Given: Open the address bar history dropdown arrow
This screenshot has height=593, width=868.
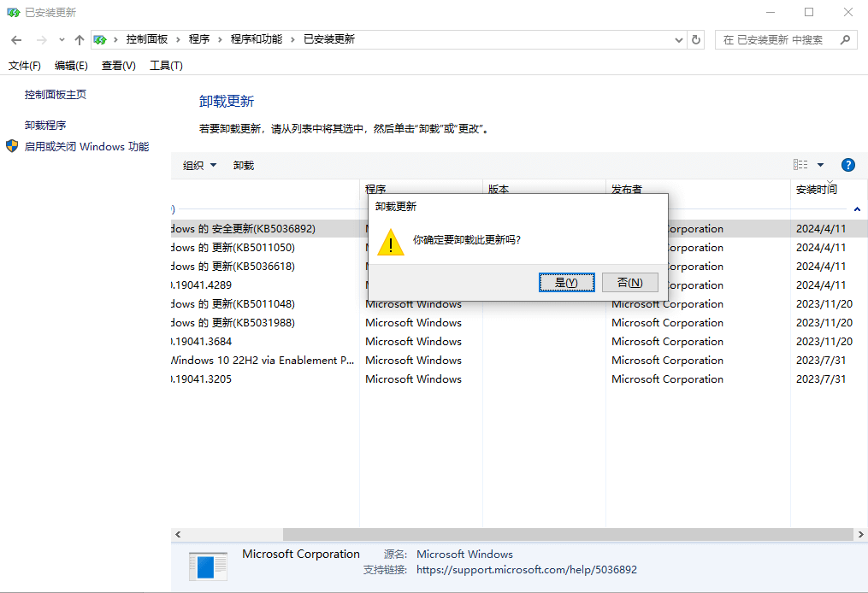Looking at the screenshot, I should (x=678, y=39).
